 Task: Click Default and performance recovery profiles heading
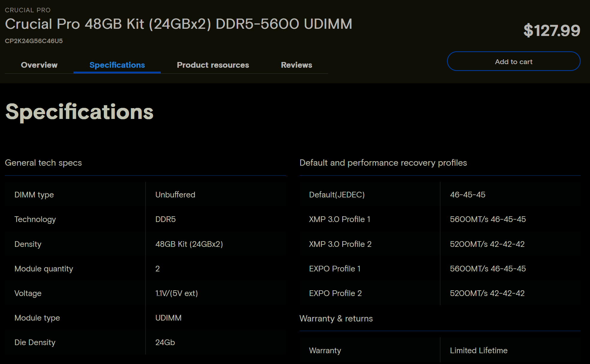[383, 163]
